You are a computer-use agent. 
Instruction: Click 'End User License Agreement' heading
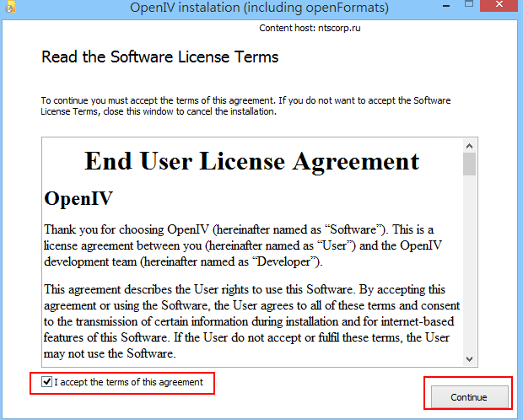coord(252,161)
